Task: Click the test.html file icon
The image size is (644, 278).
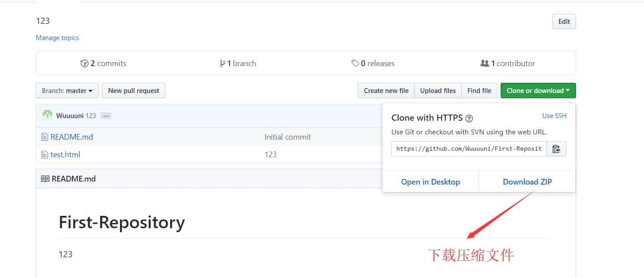Action: [x=45, y=155]
